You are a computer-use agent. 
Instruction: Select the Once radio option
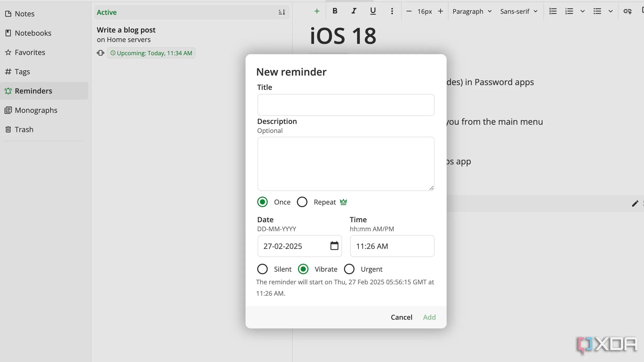262,202
